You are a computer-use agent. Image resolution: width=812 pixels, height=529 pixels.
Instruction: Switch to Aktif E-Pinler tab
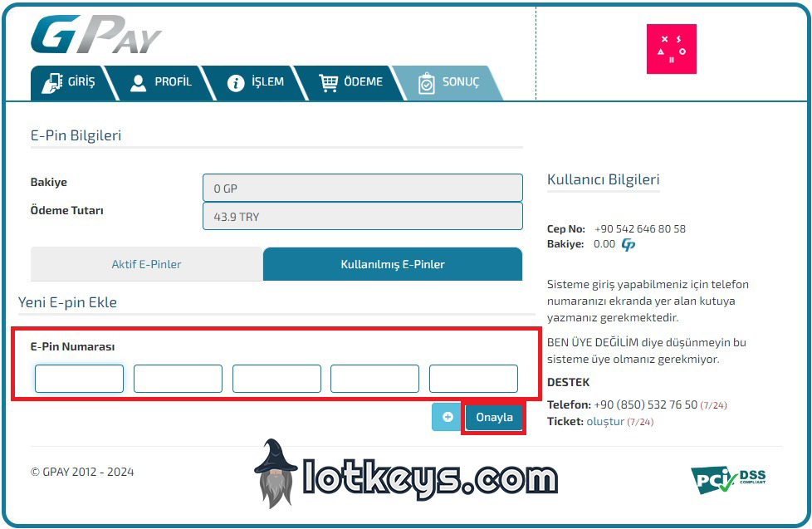(147, 264)
